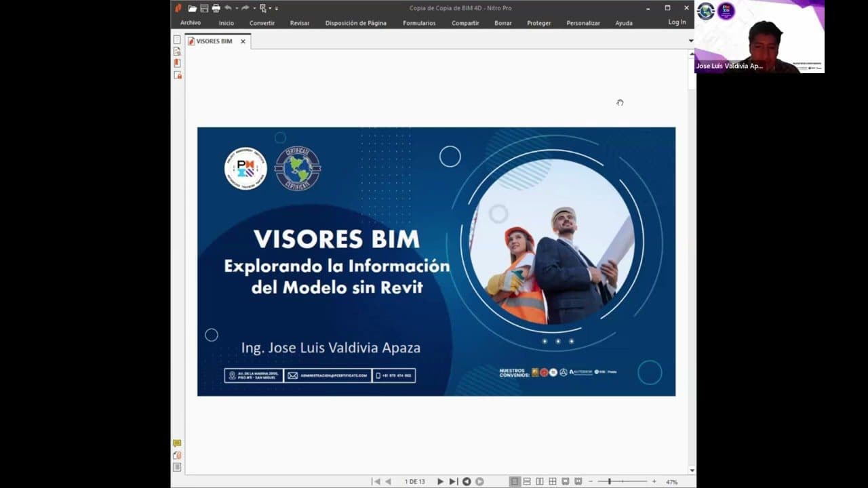Open a file using the Open icon
The image size is (868, 488).
(193, 8)
